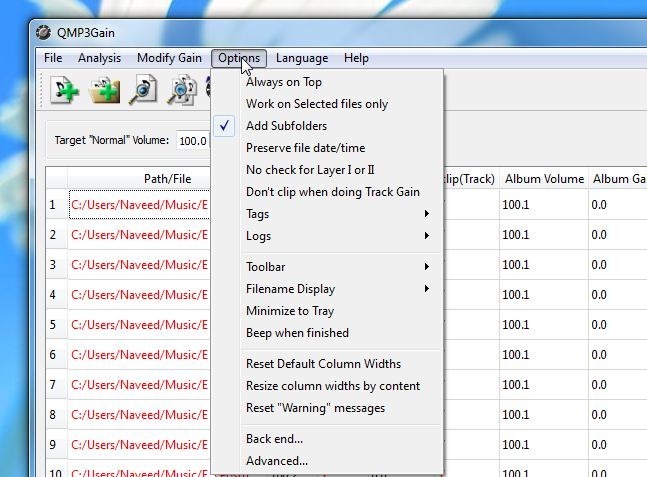
Task: Toggle Work on Selected files only
Action: pos(327,104)
